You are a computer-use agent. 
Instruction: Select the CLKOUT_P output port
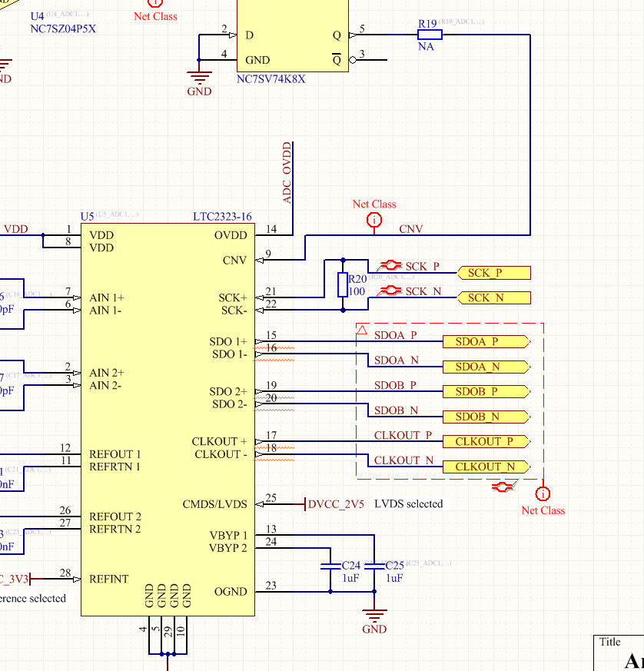(x=486, y=442)
